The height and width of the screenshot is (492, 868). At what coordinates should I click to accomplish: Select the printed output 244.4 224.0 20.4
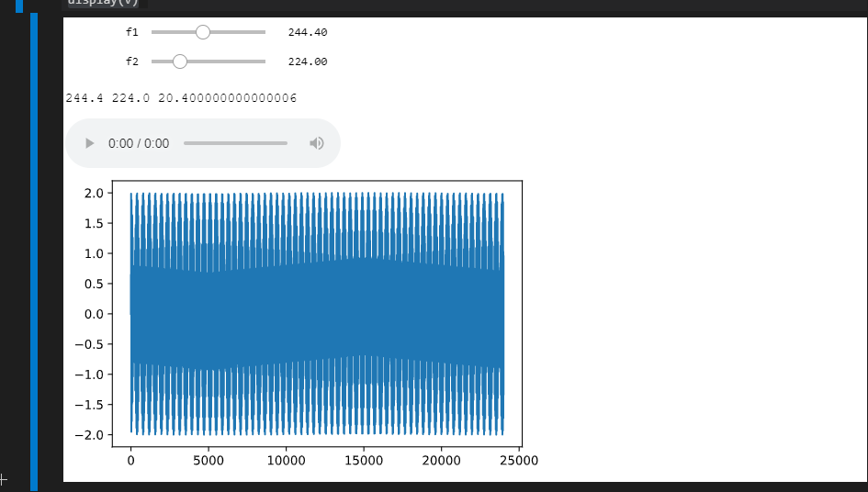click(x=181, y=98)
